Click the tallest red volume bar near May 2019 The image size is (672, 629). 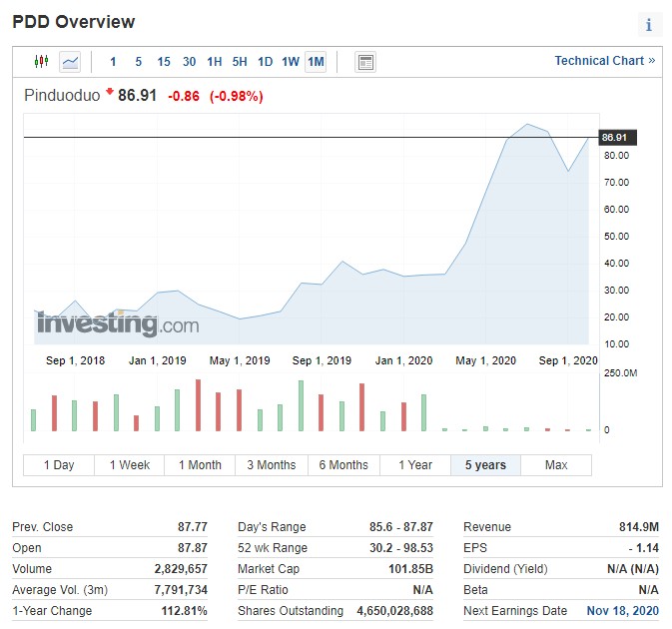pos(198,405)
